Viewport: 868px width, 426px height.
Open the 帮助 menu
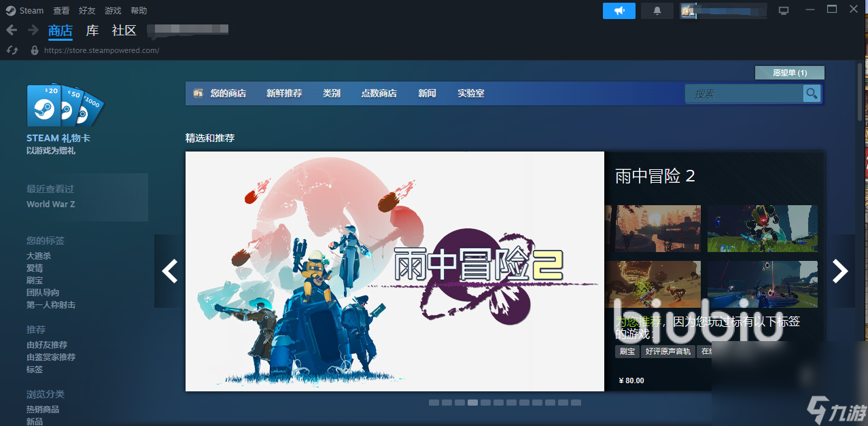point(139,11)
